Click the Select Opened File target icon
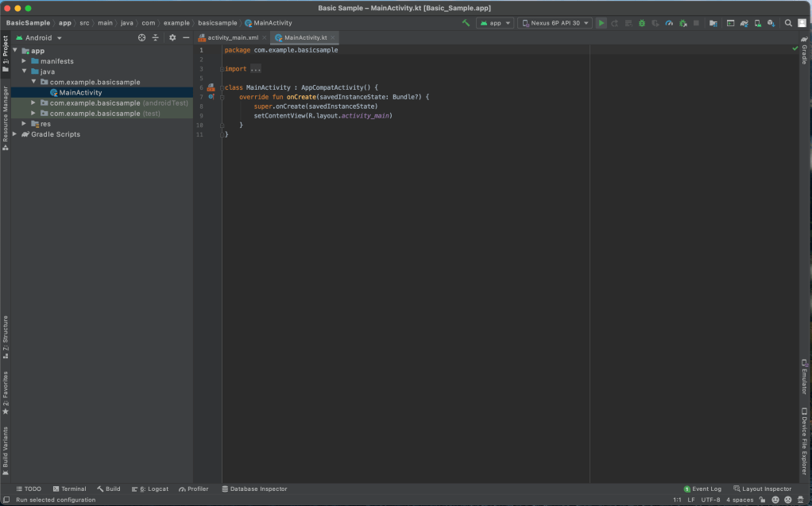This screenshot has width=812, height=506. [x=141, y=37]
